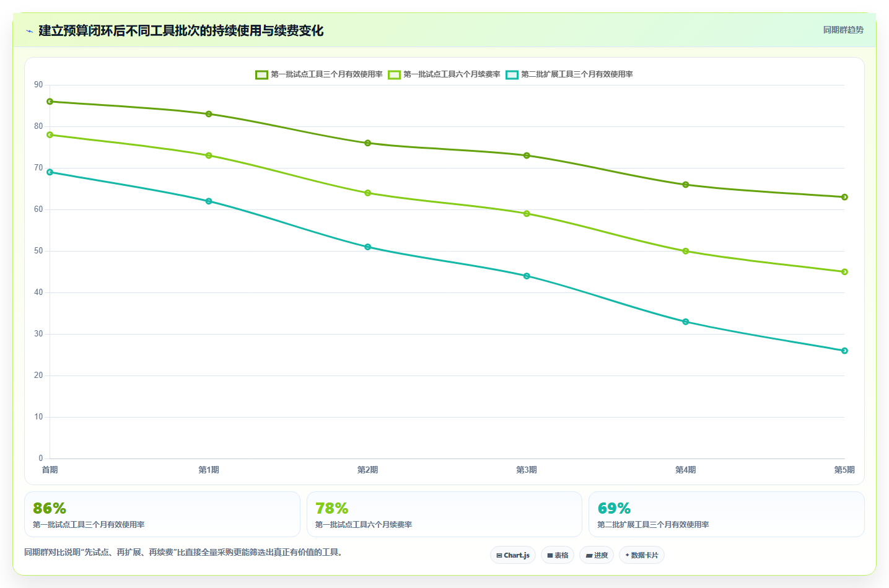889x588 pixels.
Task: Click the sparkle icon inside the 数据卡片 tag
Action: 627,555
